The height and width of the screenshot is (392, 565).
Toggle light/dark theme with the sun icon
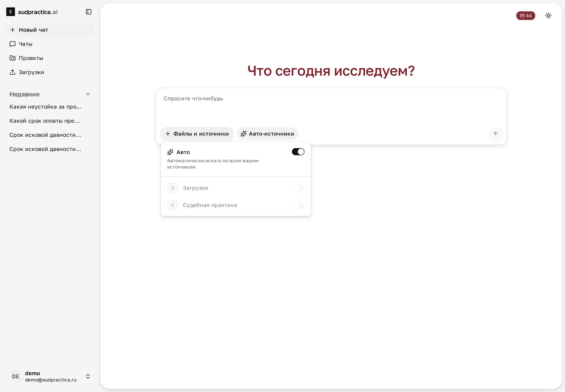(548, 15)
